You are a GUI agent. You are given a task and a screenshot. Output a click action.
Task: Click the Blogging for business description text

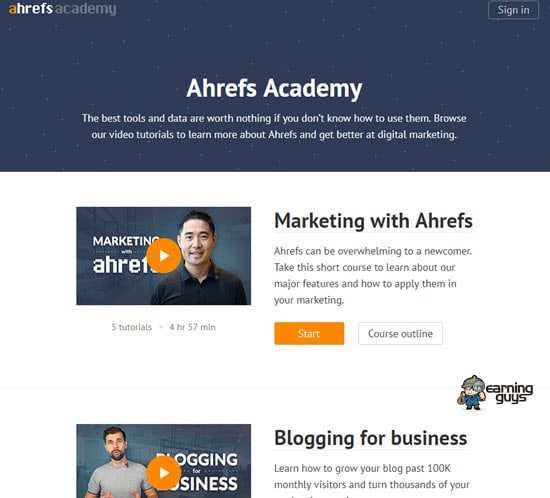(x=371, y=480)
